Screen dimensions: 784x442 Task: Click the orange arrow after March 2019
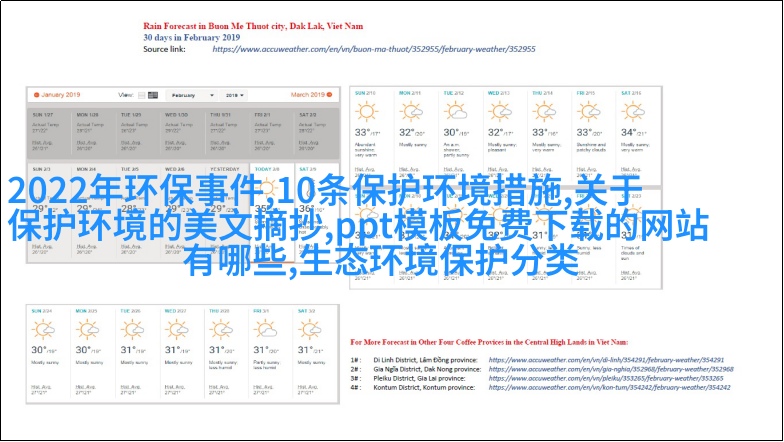tap(330, 94)
